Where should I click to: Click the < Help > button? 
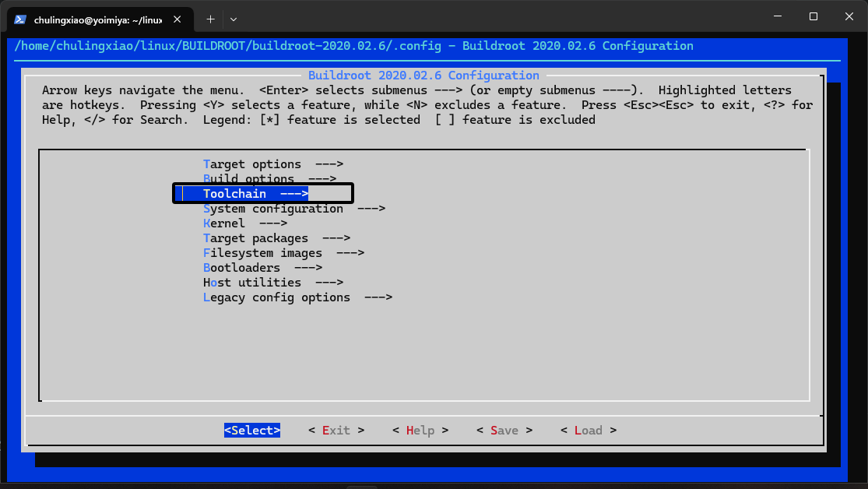pyautogui.click(x=420, y=431)
